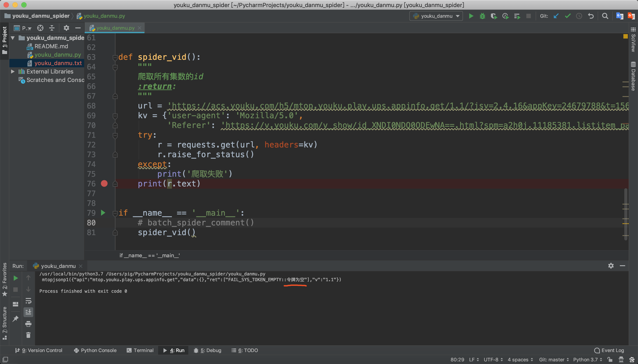The image size is (638, 364).
Task: Click the Debug button in toolbar
Action: [x=482, y=16]
